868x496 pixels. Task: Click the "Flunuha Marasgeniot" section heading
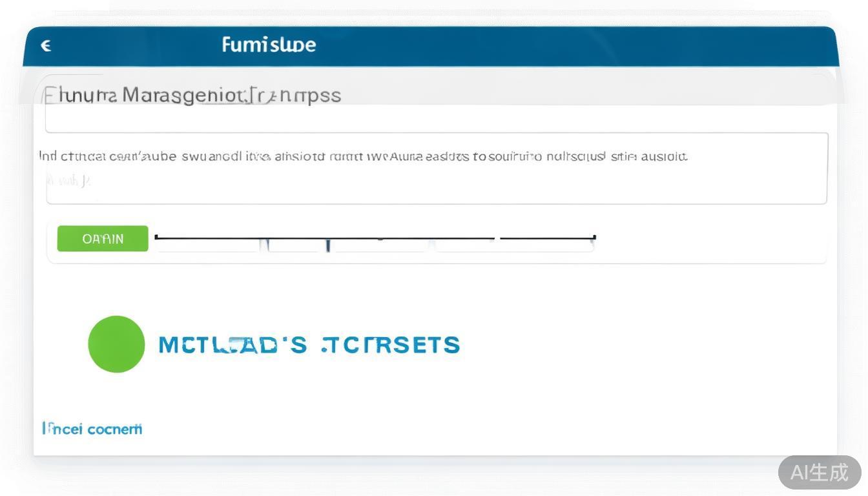192,96
